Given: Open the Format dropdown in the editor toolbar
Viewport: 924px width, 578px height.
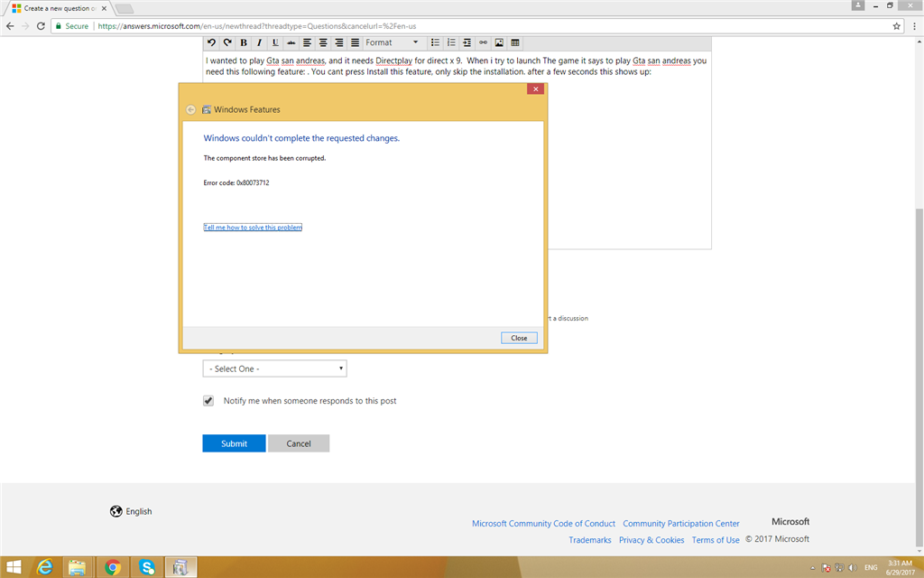Looking at the screenshot, I should (x=392, y=42).
